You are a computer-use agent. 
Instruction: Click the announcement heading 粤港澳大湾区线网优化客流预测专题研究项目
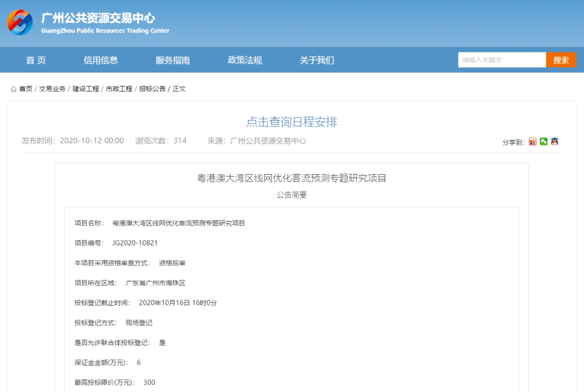click(291, 178)
